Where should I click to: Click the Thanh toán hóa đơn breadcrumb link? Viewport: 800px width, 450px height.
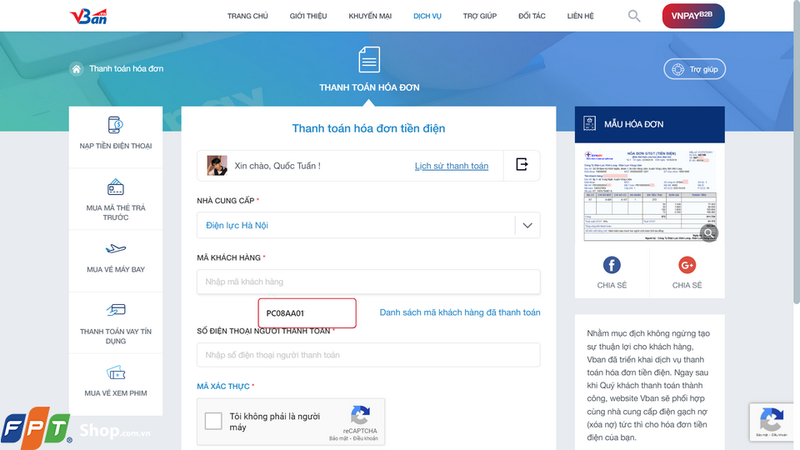tap(126, 68)
